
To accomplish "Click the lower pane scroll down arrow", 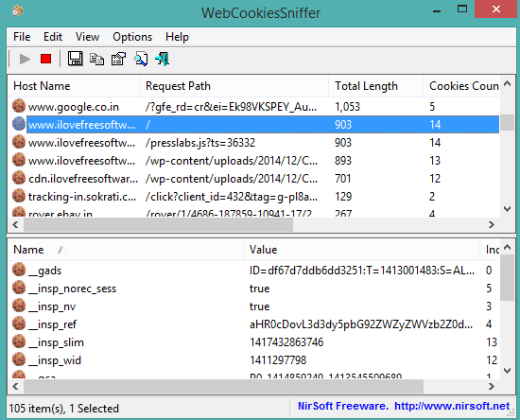I will click(507, 371).
